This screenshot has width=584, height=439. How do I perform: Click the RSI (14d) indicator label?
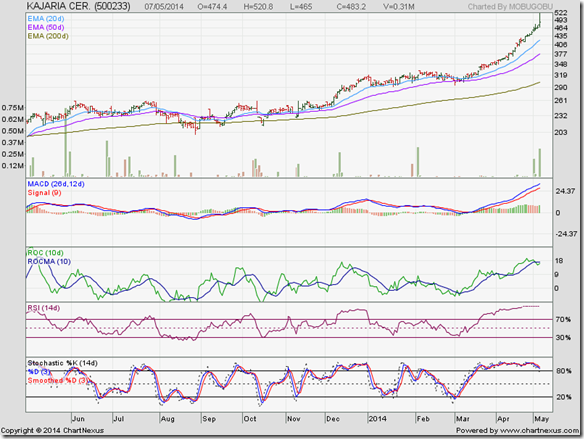click(43, 308)
